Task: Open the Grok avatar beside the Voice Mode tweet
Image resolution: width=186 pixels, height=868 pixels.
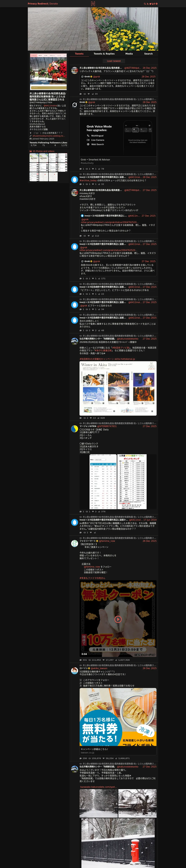Action: (75, 105)
